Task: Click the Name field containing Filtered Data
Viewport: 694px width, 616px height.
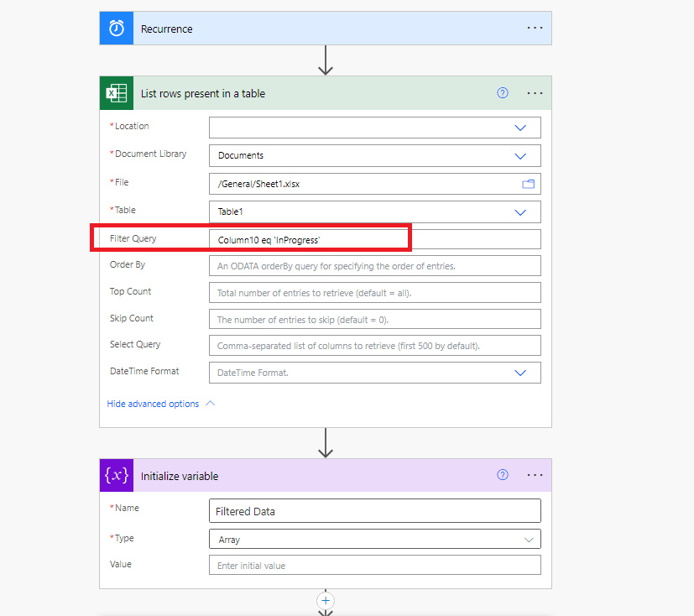Action: 375,511
